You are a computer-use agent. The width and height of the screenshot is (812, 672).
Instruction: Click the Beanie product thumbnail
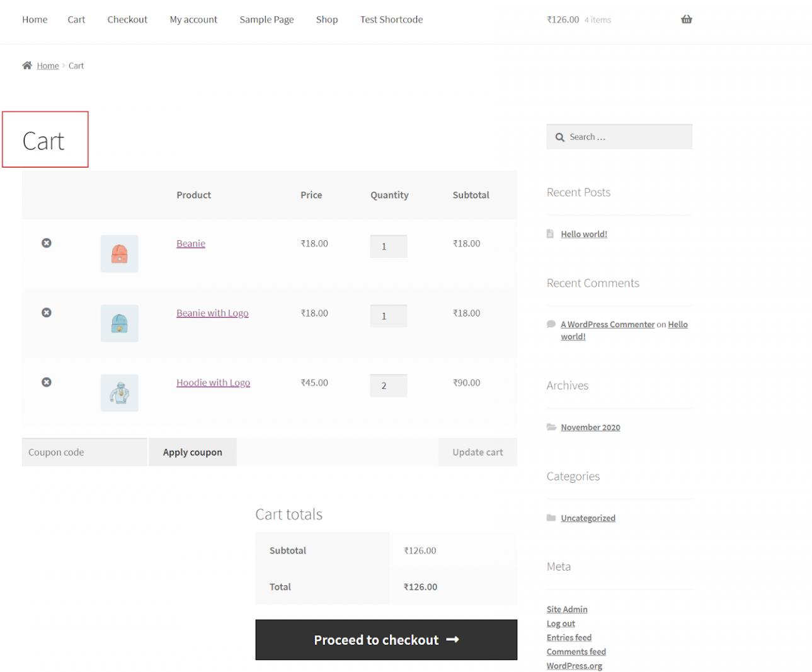(x=119, y=253)
